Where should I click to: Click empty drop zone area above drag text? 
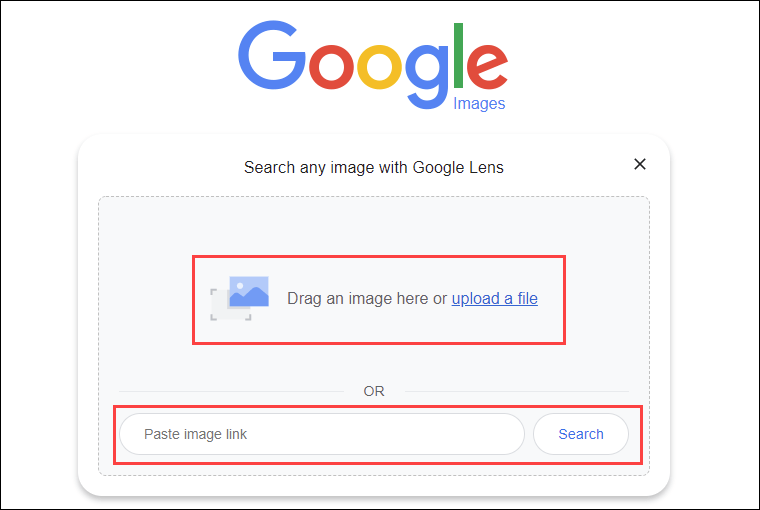[x=374, y=225]
